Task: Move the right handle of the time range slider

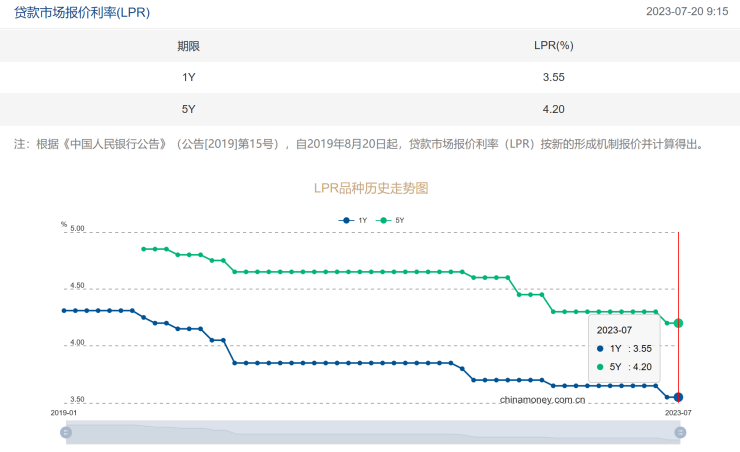Action: pyautogui.click(x=680, y=432)
